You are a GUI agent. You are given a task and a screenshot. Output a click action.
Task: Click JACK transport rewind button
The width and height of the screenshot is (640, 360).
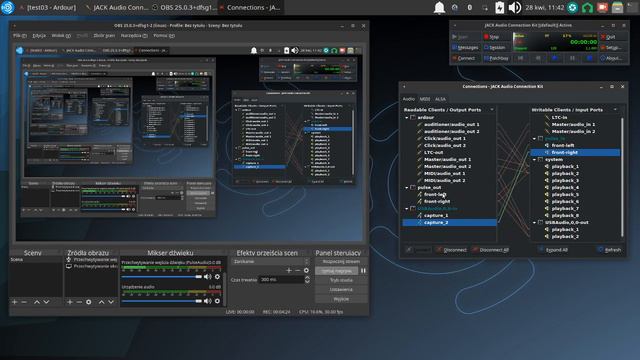coord(520,58)
